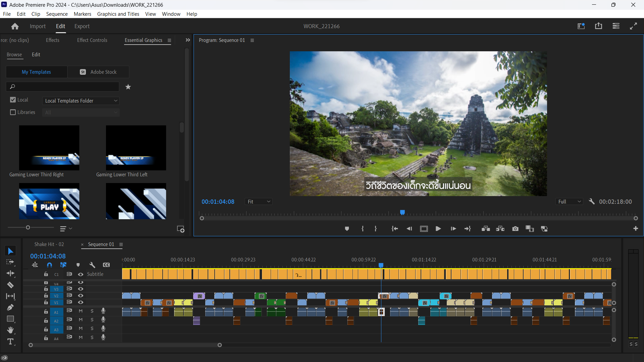Screen dimensions: 644x362
Task: Open the Local Templates Folder dropdown
Action: (x=81, y=101)
